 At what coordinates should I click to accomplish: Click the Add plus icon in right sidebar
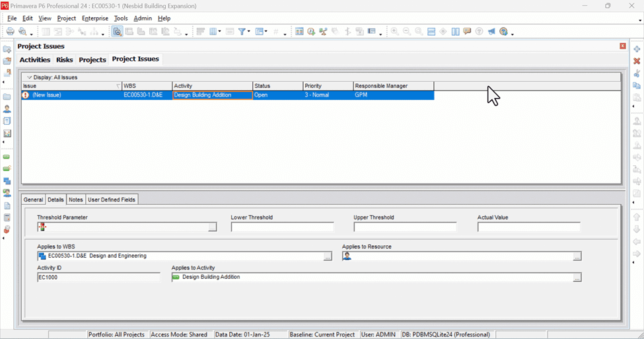(x=637, y=49)
